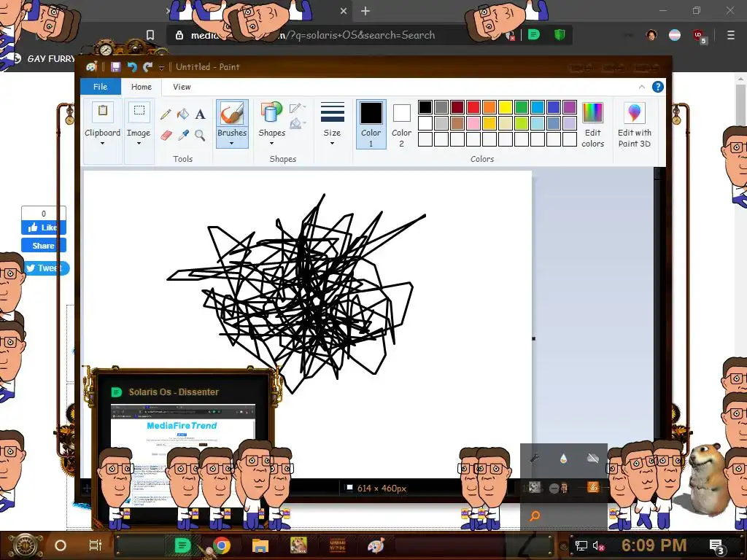Pick the yellow color swatch
Image resolution: width=747 pixels, height=560 pixels.
505,107
